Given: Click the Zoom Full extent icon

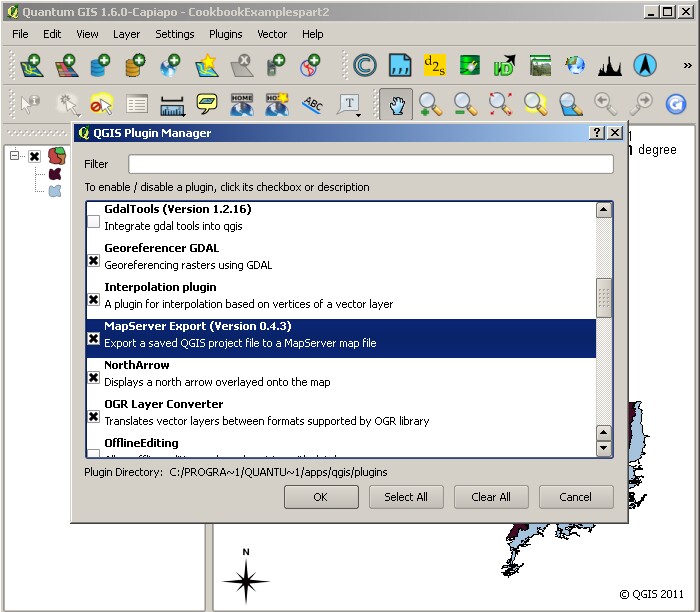Looking at the screenshot, I should tap(500, 104).
